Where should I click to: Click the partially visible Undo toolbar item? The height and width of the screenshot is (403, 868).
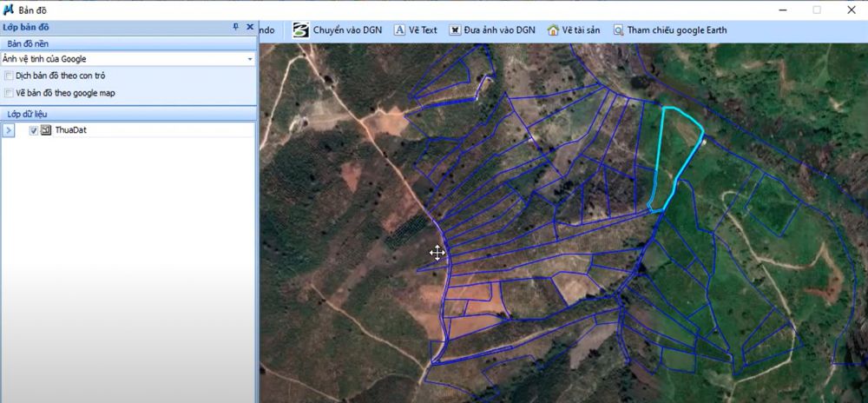[x=266, y=30]
